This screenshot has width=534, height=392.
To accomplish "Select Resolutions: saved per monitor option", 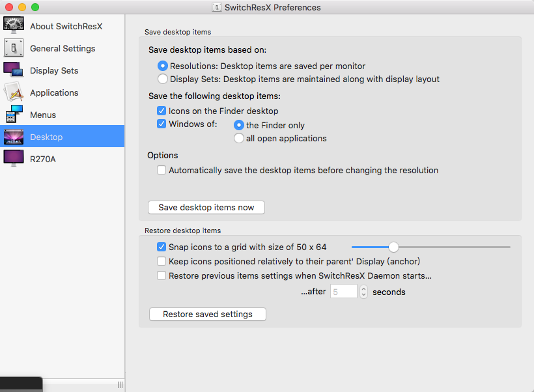I will coord(163,66).
